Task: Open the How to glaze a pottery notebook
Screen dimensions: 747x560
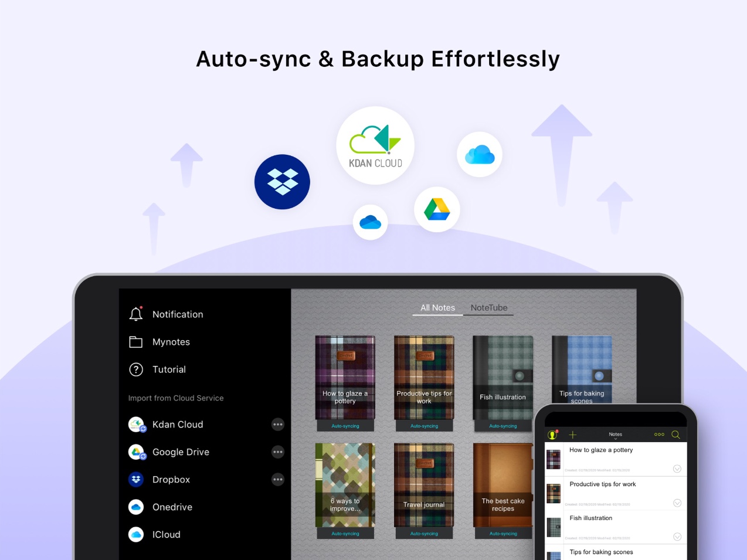Action: pyautogui.click(x=345, y=378)
